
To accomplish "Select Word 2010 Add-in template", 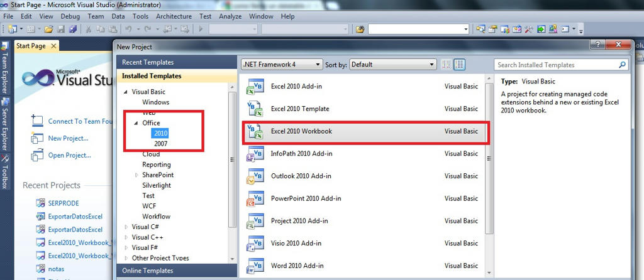I will 364,266.
